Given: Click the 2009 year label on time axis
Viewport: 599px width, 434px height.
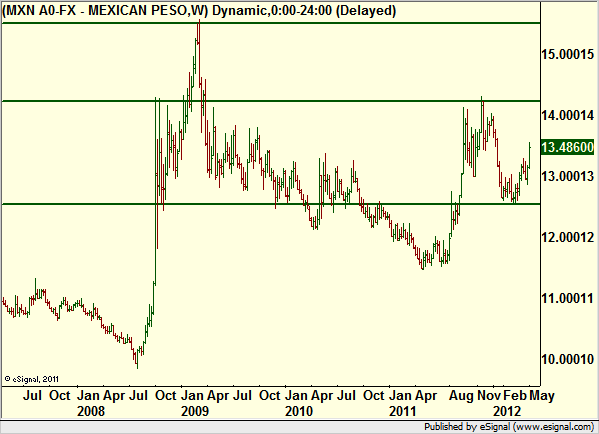Looking at the screenshot, I should 195,411.
